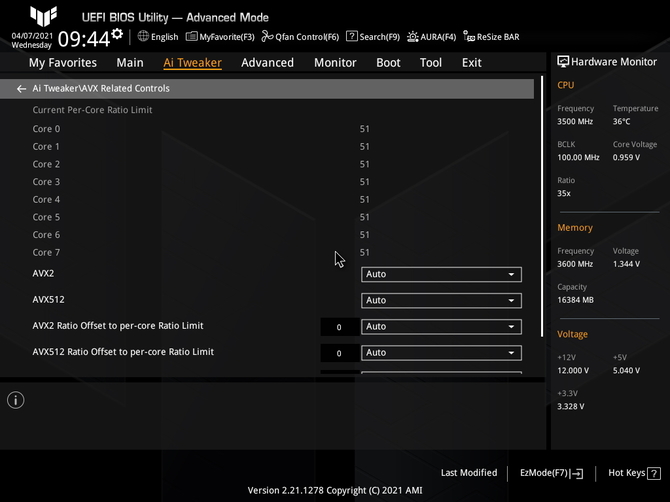Open AVX2 Ratio Offset Auto dropdown
The image size is (670, 502).
coord(441,326)
